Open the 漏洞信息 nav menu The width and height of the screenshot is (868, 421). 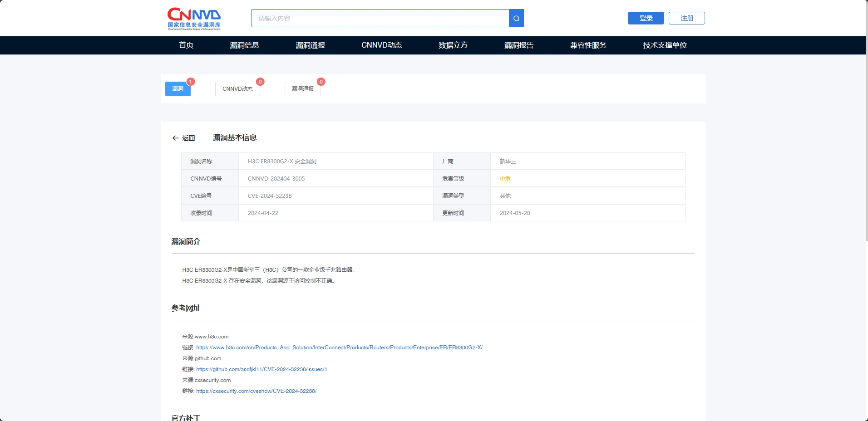pyautogui.click(x=244, y=45)
